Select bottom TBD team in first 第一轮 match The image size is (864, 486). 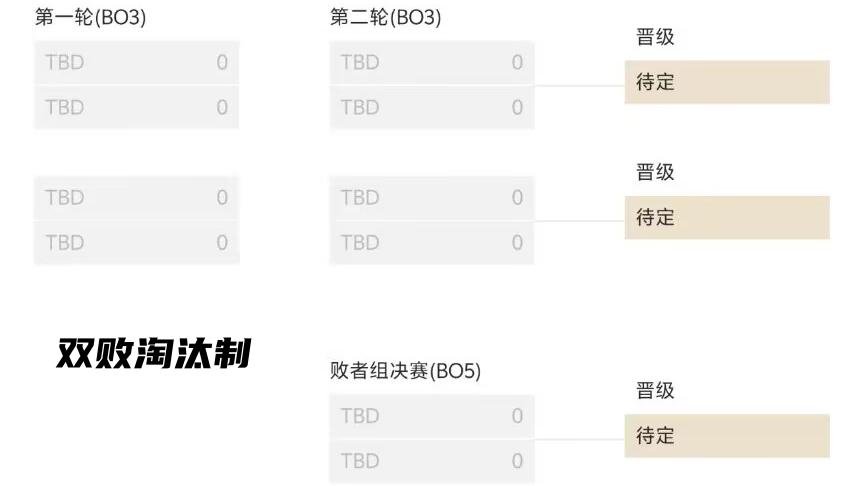pos(136,107)
